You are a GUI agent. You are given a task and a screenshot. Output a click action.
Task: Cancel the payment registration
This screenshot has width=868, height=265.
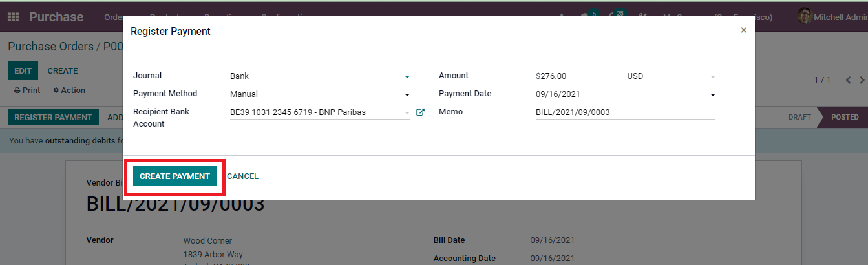click(242, 176)
